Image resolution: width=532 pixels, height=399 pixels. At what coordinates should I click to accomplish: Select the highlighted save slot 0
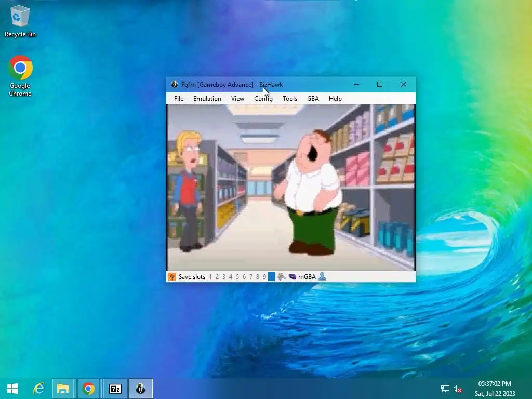(271, 277)
